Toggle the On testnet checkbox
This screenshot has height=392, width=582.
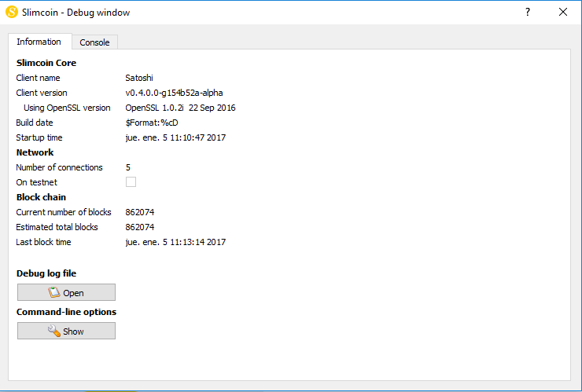point(131,181)
